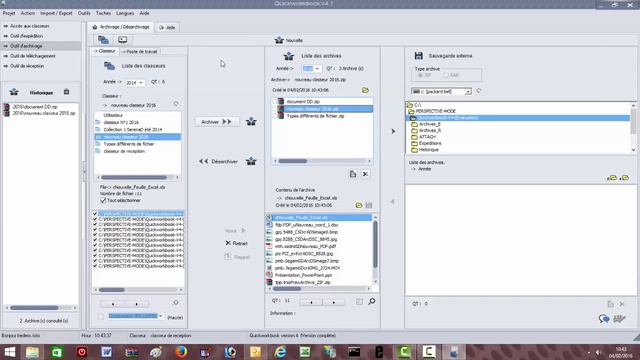This screenshot has height=360, width=640.
Task: Click the previous arrow under archive content list
Action: [311, 302]
